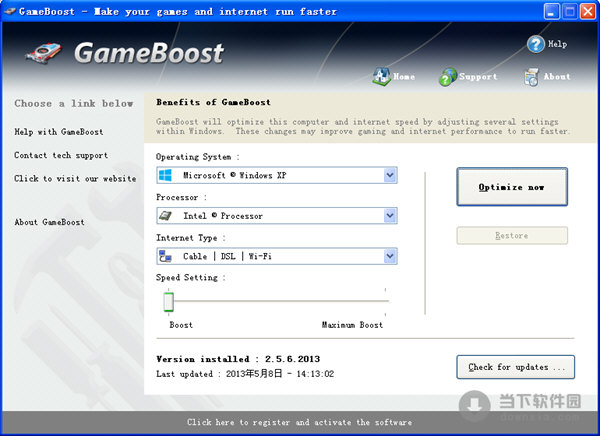Select the Cable | DSL | Wi-Fi combo box
Viewport: 600px width, 436px height.
tap(277, 256)
